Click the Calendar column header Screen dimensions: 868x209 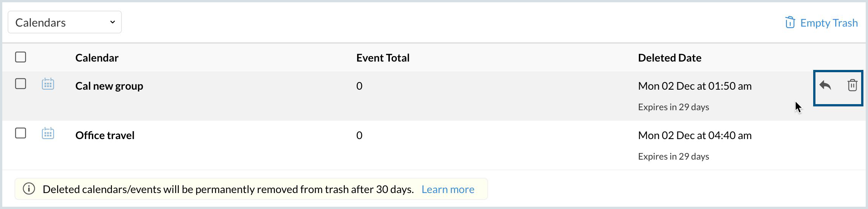[97, 58]
